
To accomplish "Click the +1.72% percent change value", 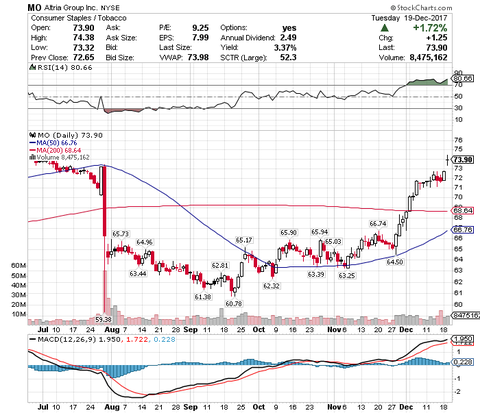I will point(430,28).
